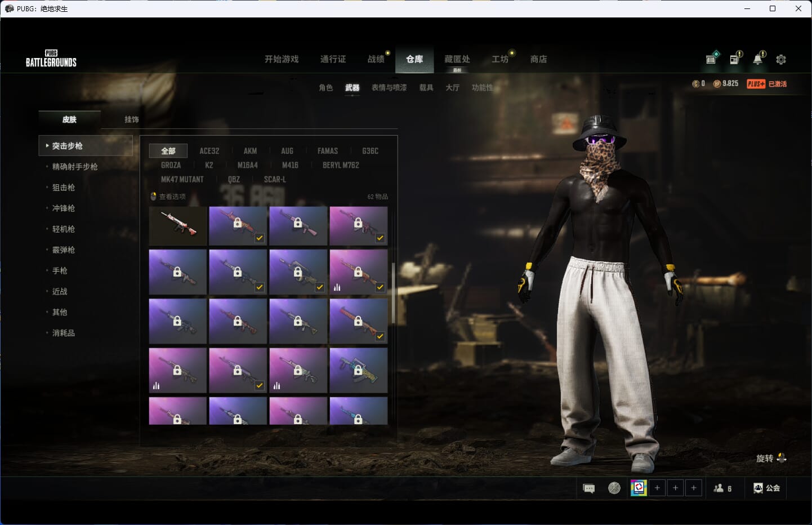Open the 公会 guild button
Screen dimensions: 812x525
pyautogui.click(x=766, y=488)
